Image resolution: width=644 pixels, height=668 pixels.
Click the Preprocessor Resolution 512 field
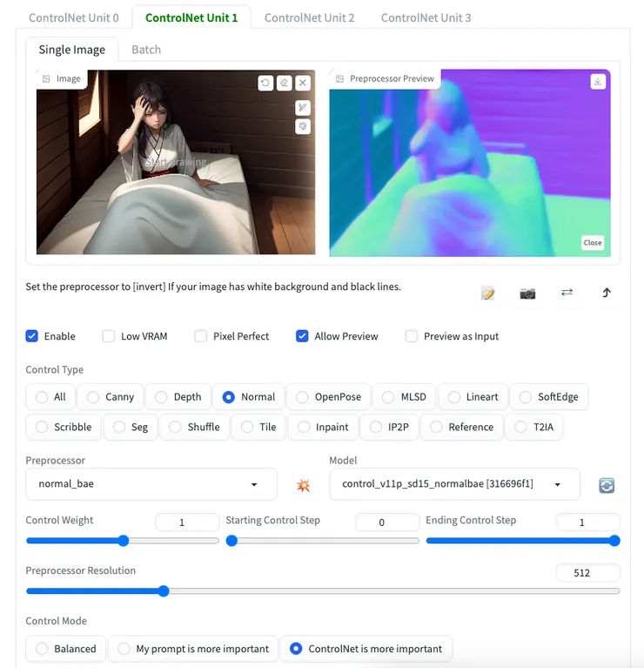(x=587, y=572)
